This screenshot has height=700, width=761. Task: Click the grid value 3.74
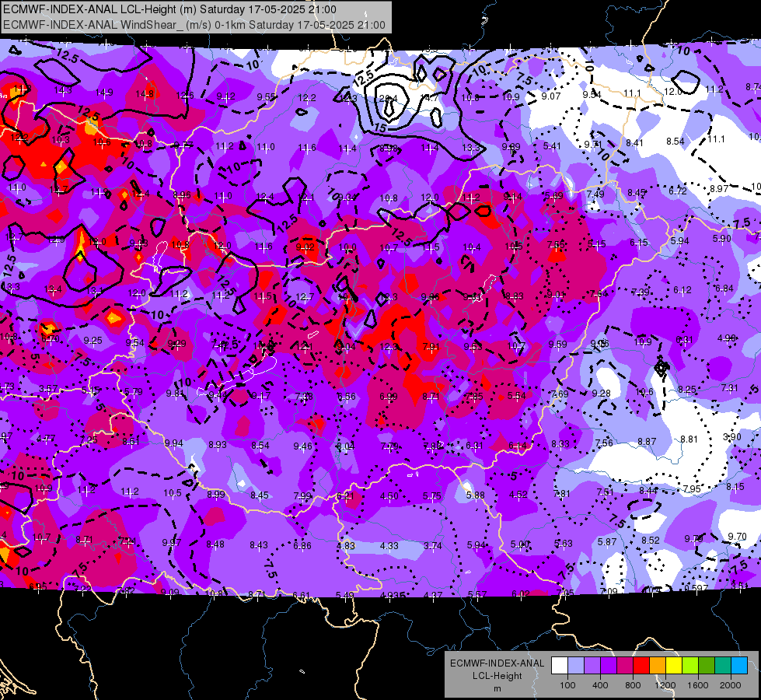click(x=432, y=546)
